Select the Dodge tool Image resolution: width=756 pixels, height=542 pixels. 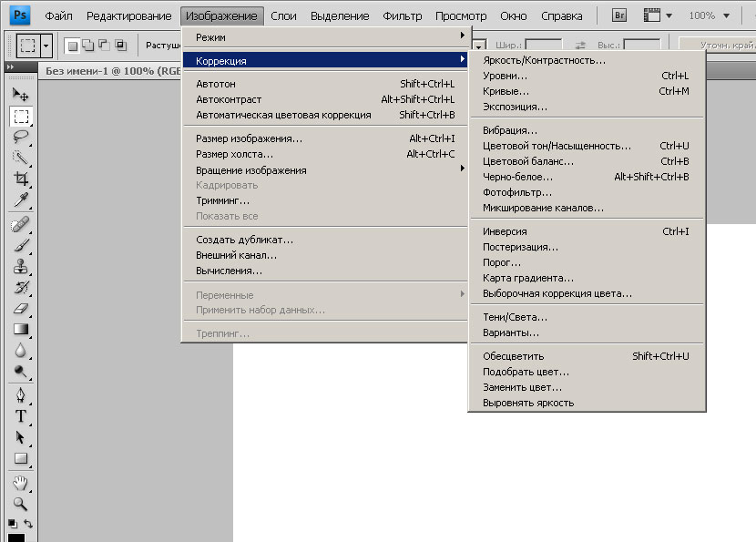point(20,371)
